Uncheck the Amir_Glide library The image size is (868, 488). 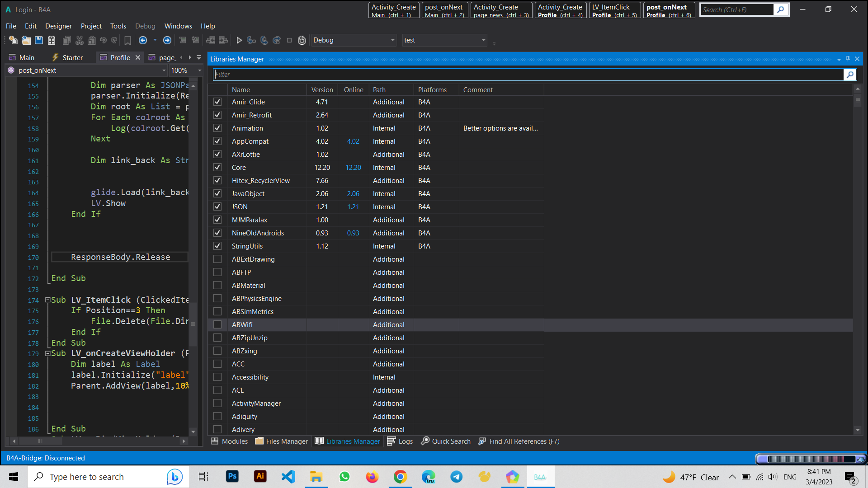[217, 102]
